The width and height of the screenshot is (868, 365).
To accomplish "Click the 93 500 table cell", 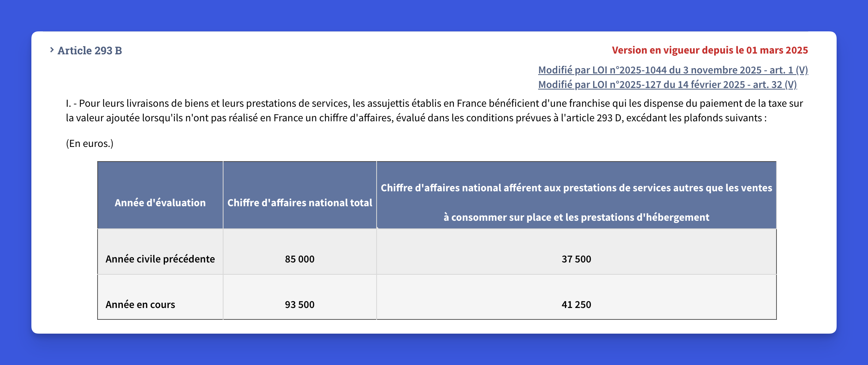I will coord(300,305).
